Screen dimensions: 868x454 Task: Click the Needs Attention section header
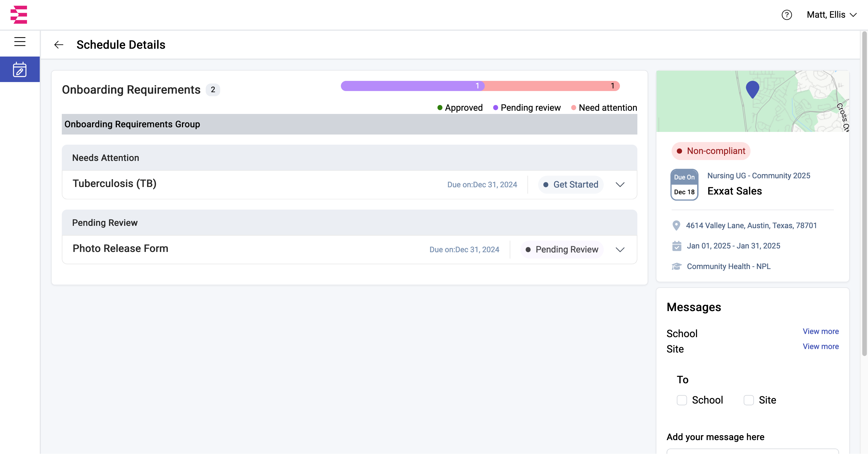click(349, 158)
